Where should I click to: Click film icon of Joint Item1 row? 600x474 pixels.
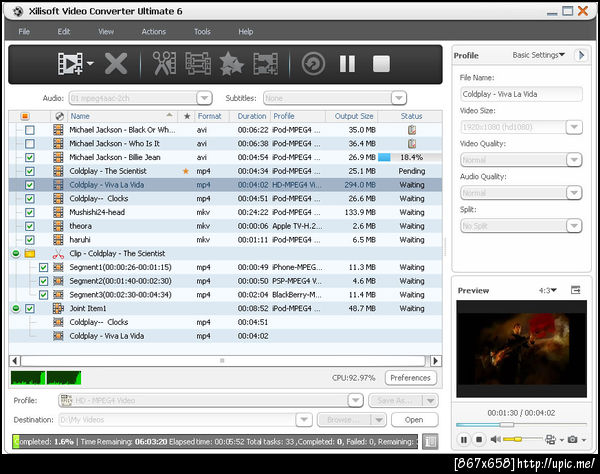coord(58,308)
